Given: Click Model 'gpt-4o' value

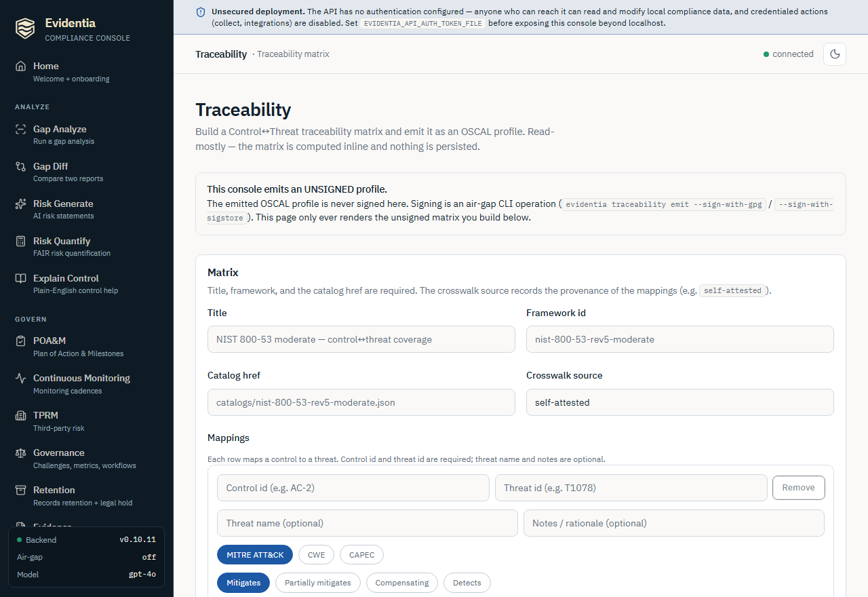Looking at the screenshot, I should pos(142,575).
